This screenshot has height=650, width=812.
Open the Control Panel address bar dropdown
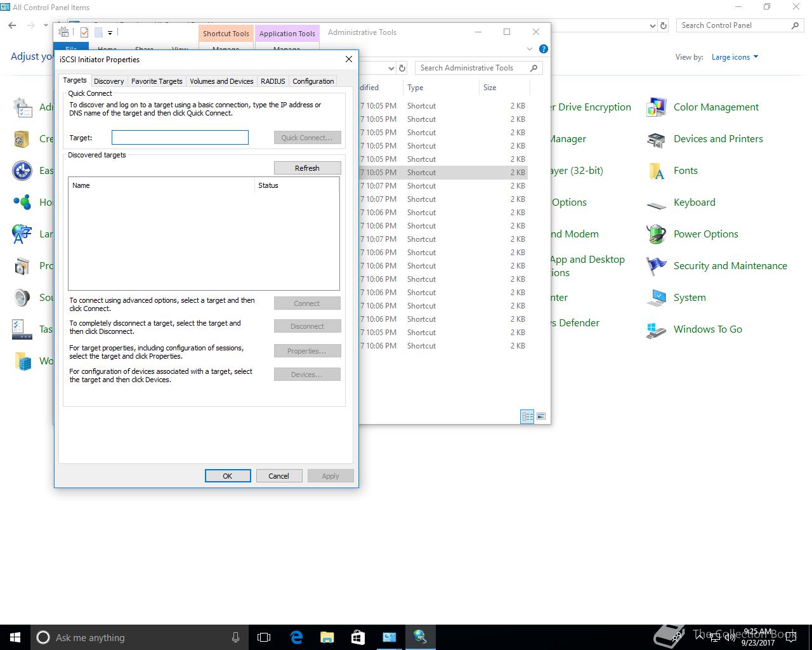pyautogui.click(x=653, y=26)
